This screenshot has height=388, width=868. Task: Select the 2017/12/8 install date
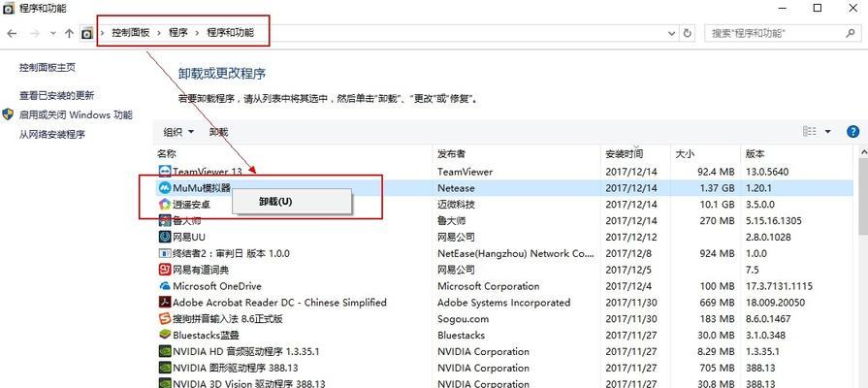point(628,253)
